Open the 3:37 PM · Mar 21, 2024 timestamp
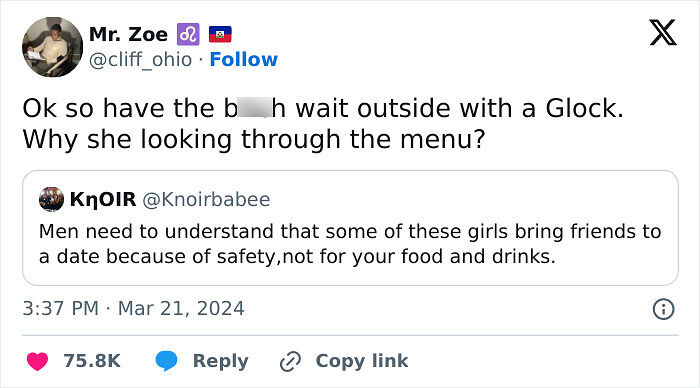Image resolution: width=700 pixels, height=388 pixels. [133, 309]
